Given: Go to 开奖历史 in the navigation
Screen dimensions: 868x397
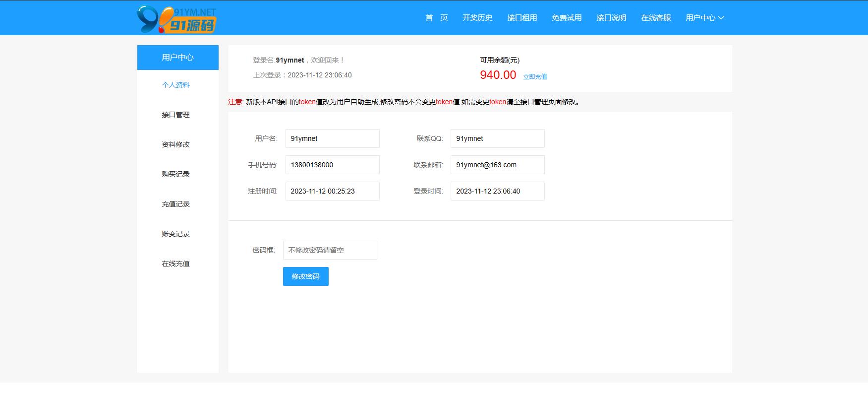Looking at the screenshot, I should pos(477,18).
